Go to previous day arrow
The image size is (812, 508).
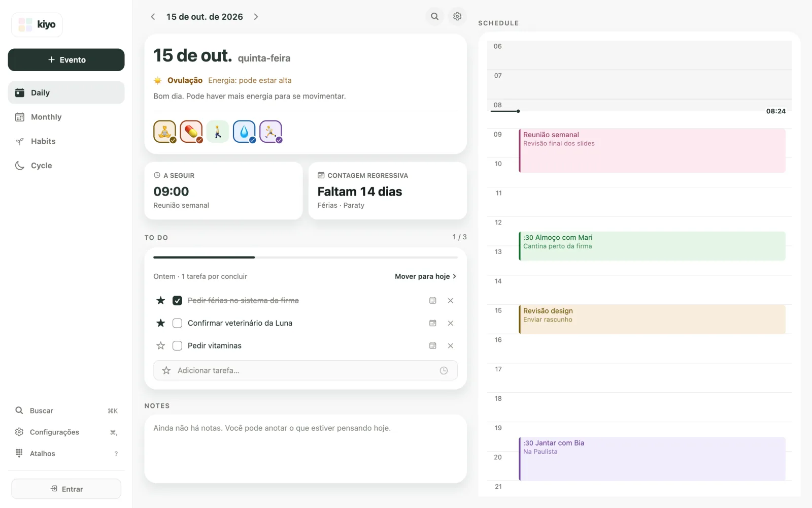pyautogui.click(x=153, y=17)
